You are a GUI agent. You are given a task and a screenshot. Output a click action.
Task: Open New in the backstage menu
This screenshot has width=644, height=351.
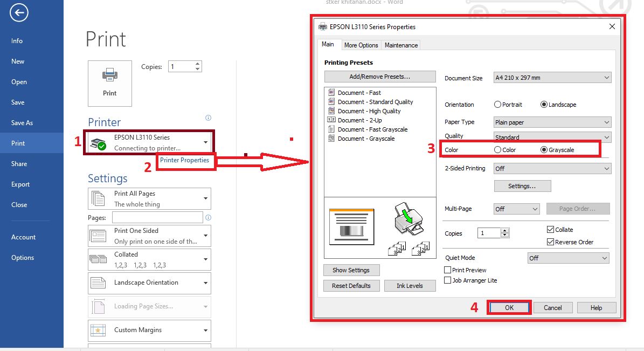pyautogui.click(x=18, y=61)
